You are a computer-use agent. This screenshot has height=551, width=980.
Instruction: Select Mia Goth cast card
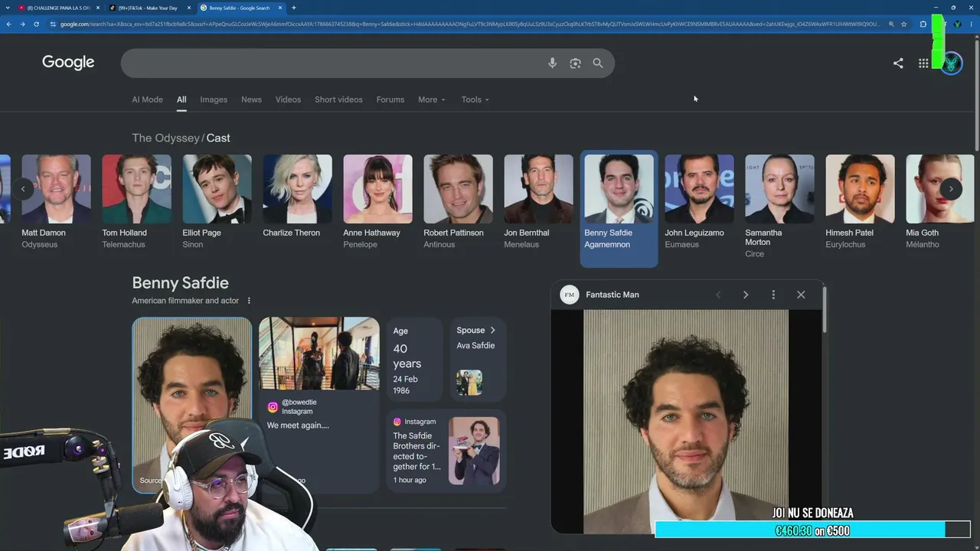(939, 202)
